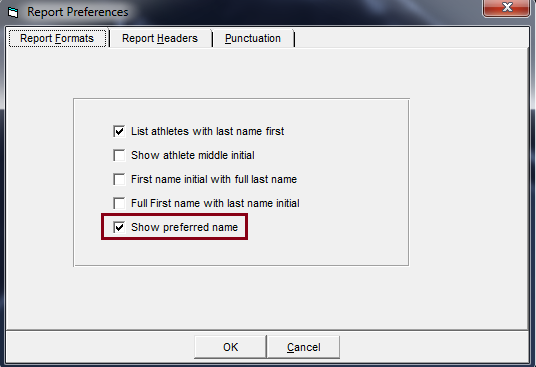Click the blank tab strip area beside Punctuation
This screenshot has width=536, height=367.
[410, 38]
